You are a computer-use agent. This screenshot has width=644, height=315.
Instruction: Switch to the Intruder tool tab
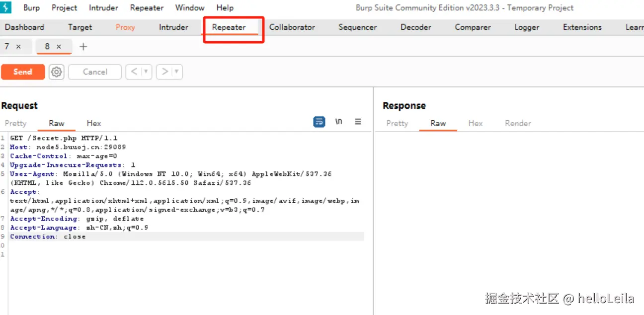pos(173,27)
